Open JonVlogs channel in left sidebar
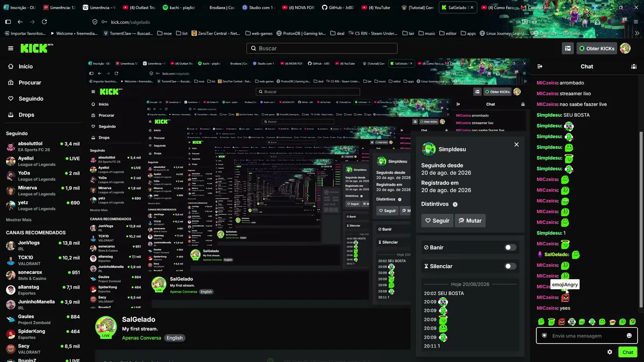This screenshot has width=644, height=362. 42,245
